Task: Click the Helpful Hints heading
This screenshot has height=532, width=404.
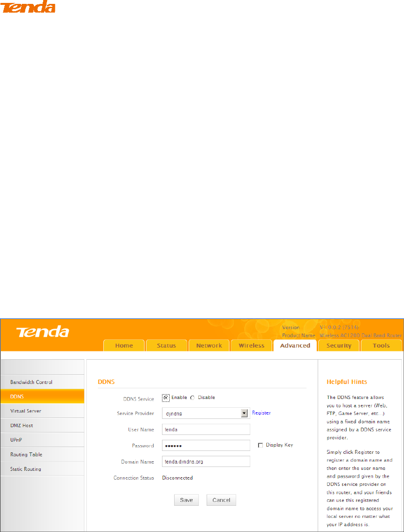Action: coord(347,382)
